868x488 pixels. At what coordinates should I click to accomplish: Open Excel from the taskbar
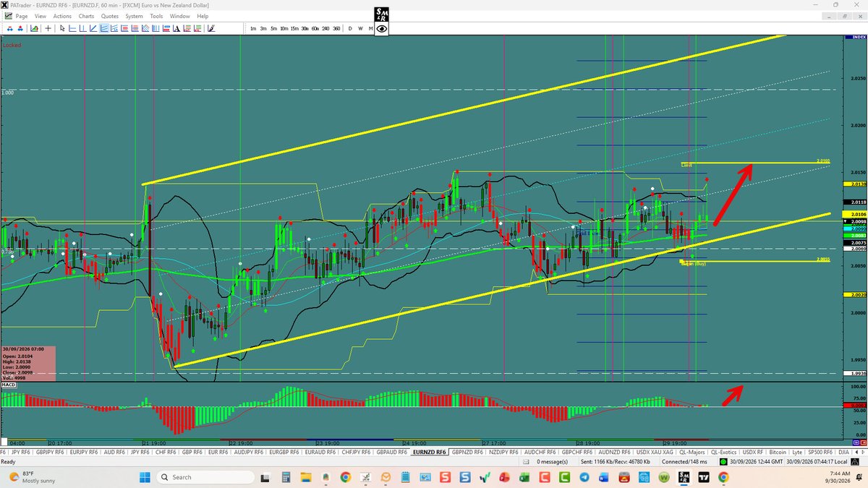[524, 477]
